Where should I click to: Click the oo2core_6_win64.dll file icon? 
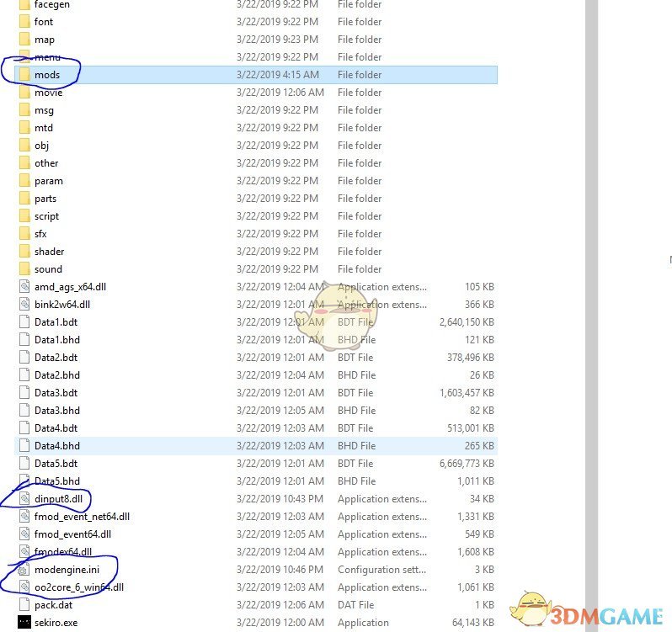24,587
